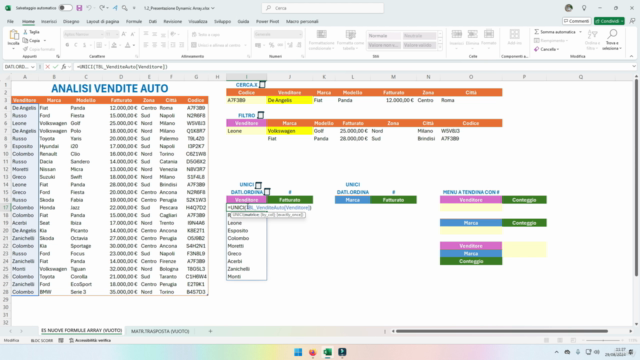Click Accessibilità: verifica in status bar

pyautogui.click(x=90, y=340)
